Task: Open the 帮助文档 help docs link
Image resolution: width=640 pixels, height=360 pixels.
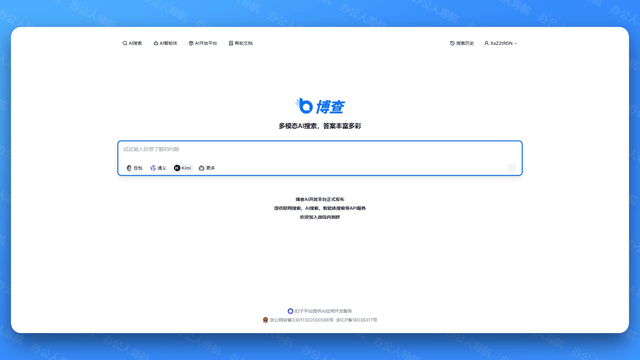Action: [241, 43]
